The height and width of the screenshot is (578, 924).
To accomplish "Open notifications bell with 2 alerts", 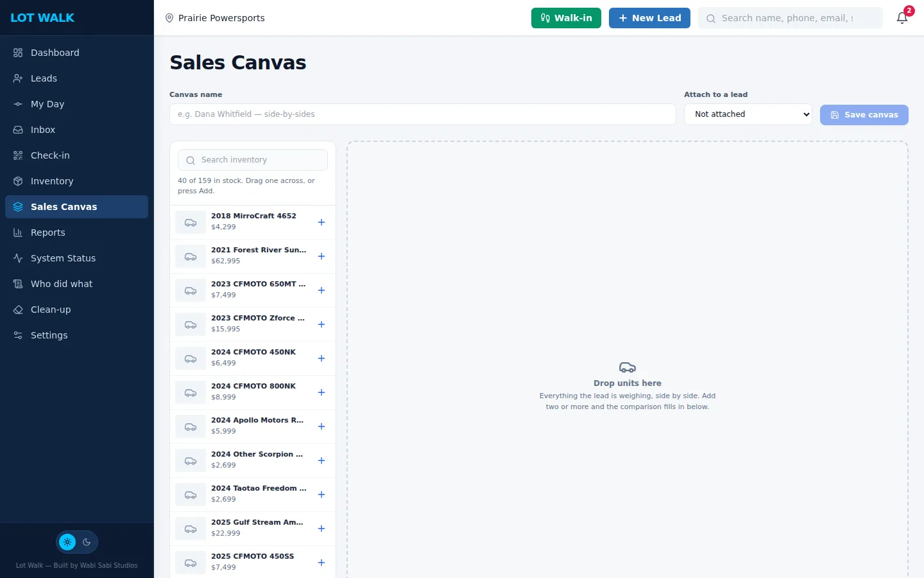I will pos(902,17).
